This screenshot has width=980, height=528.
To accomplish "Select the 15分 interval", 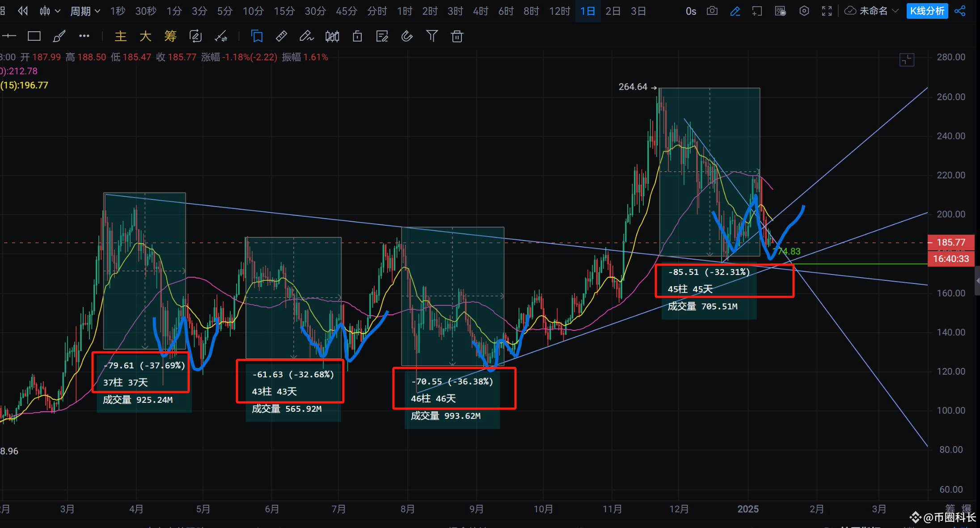I will pos(284,11).
